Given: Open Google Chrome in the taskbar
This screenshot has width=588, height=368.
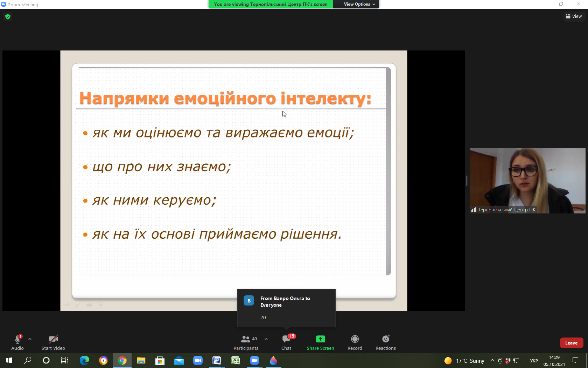Looking at the screenshot, I should [x=122, y=360].
